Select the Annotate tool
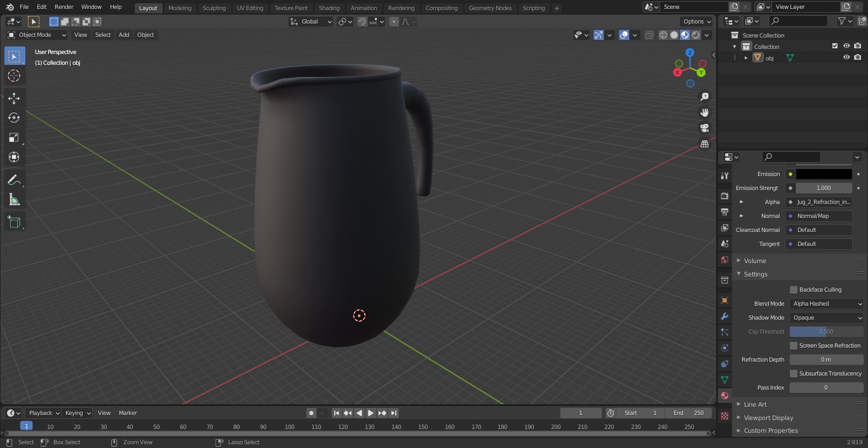 14,180
